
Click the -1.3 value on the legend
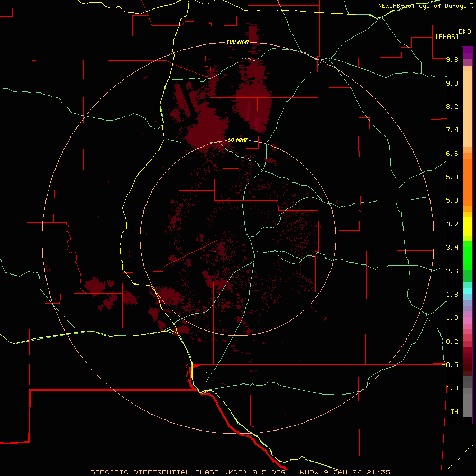tap(451, 388)
